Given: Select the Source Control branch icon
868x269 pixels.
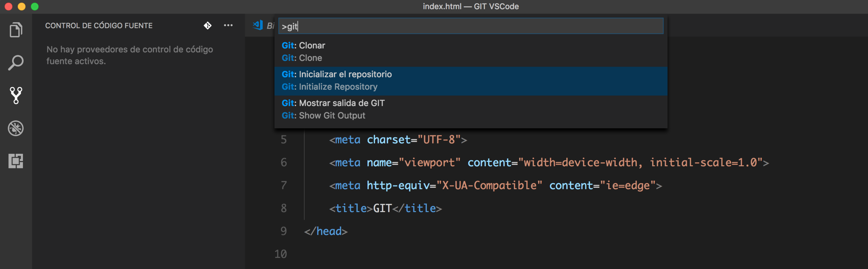Looking at the screenshot, I should (16, 95).
